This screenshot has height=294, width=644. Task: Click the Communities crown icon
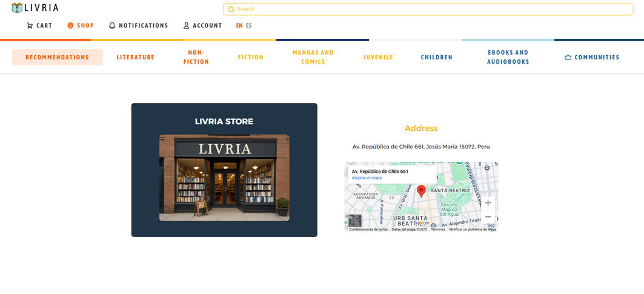click(x=568, y=58)
